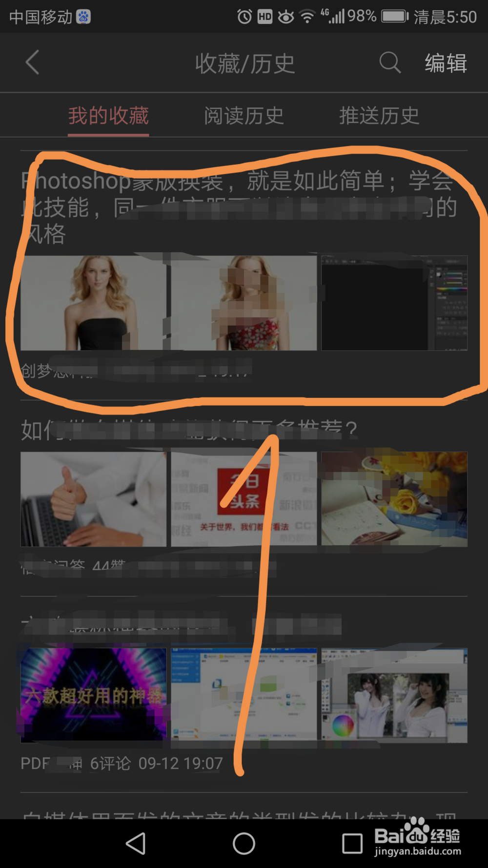The width and height of the screenshot is (488, 868).
Task: Open the yellow flowers notebook thumbnail
Action: click(x=394, y=499)
